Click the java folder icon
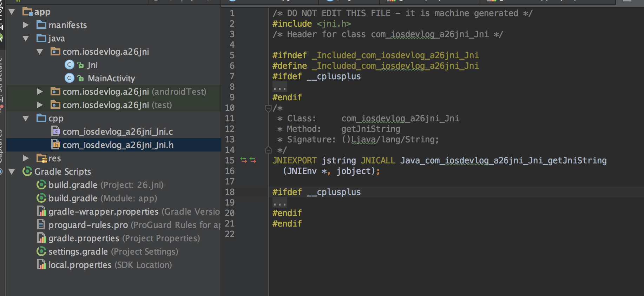644x296 pixels. pyautogui.click(x=41, y=38)
